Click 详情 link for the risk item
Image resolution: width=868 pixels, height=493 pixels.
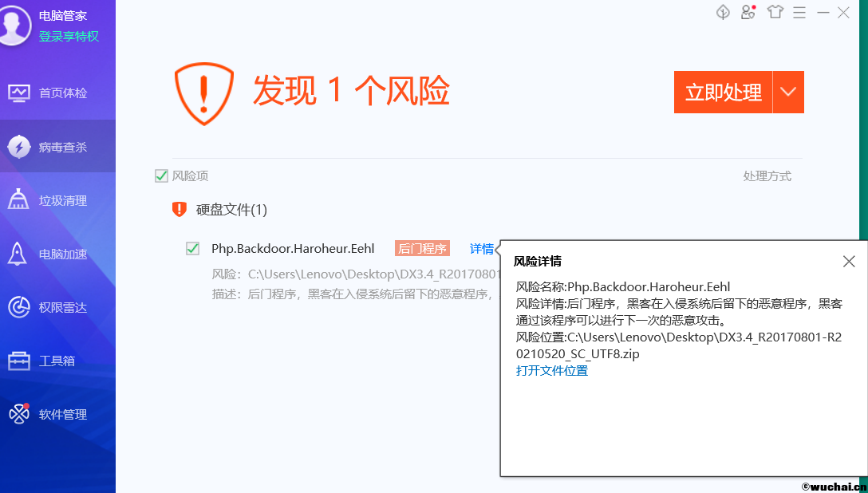click(x=481, y=248)
